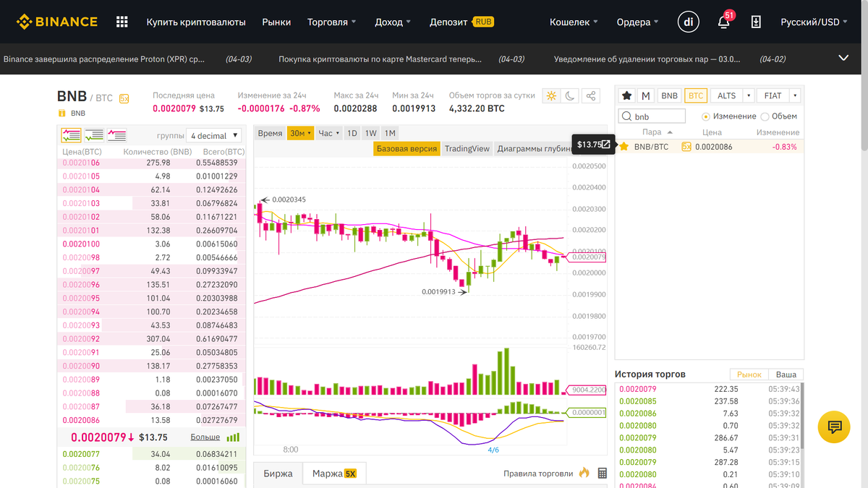Open the 4 decimal group dropdown
This screenshot has height=488, width=868.
point(214,135)
